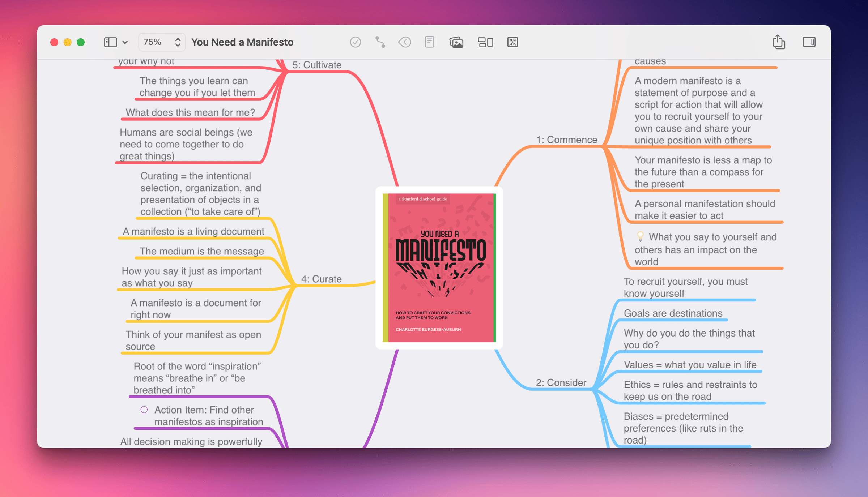Select 'A manifesto is a living document' node

[193, 231]
